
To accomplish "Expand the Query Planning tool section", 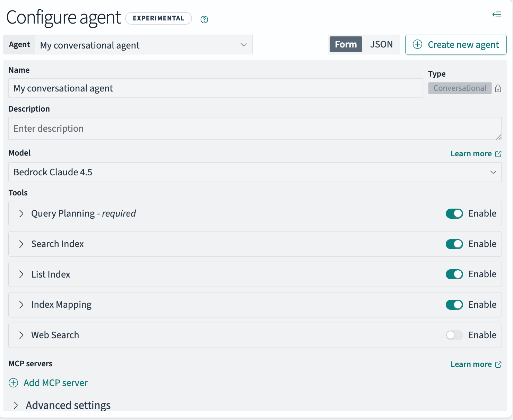I will [x=21, y=213].
